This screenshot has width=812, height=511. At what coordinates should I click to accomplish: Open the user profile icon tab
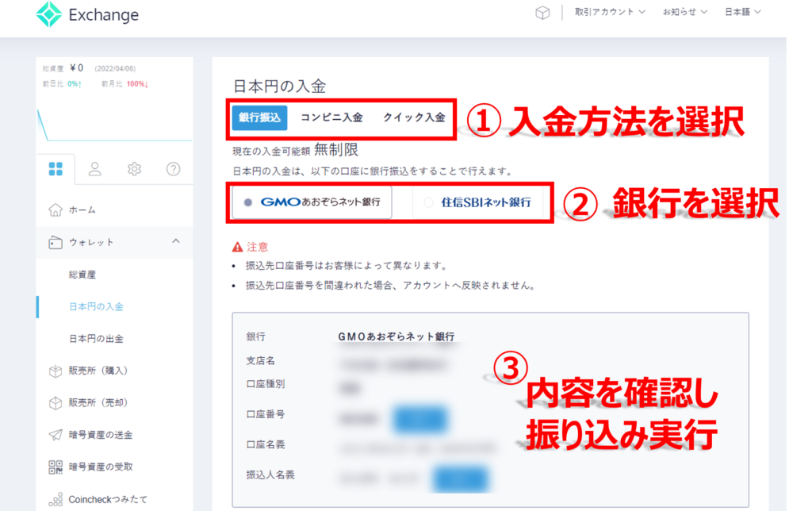pyautogui.click(x=95, y=169)
